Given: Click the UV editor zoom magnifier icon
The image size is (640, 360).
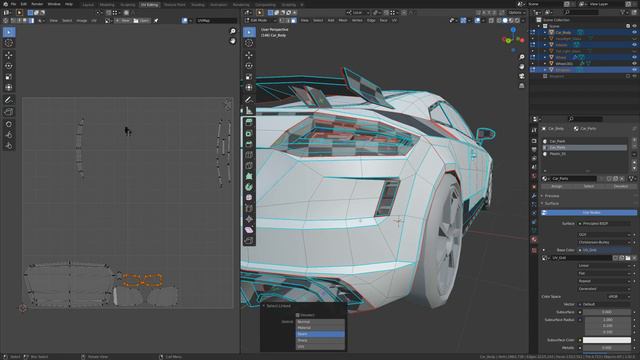Looking at the screenshot, I should click(x=233, y=31).
